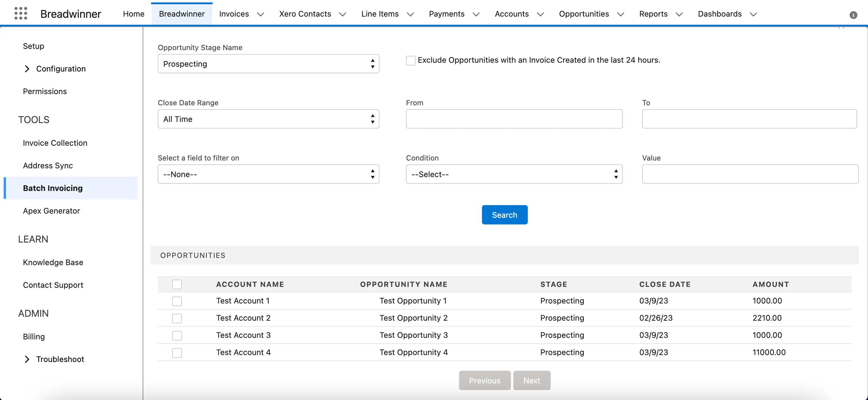Open Contact Support link
Viewport: 868px width, 400px height.
click(53, 285)
